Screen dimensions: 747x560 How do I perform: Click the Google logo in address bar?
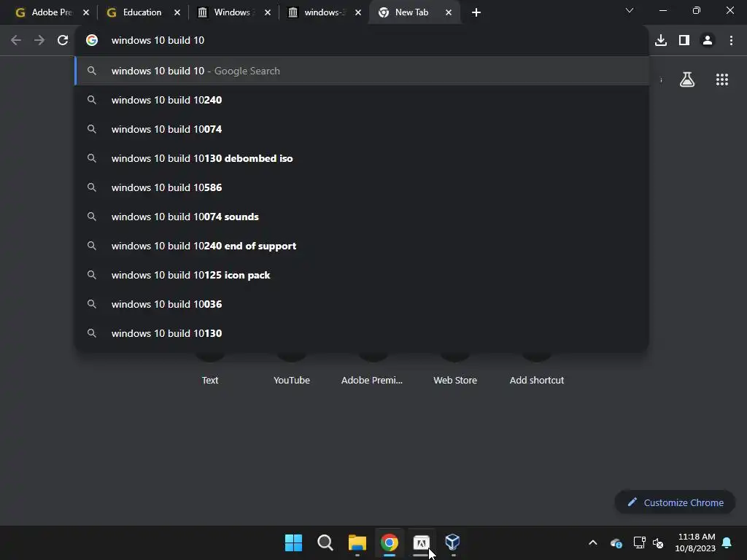(x=92, y=41)
